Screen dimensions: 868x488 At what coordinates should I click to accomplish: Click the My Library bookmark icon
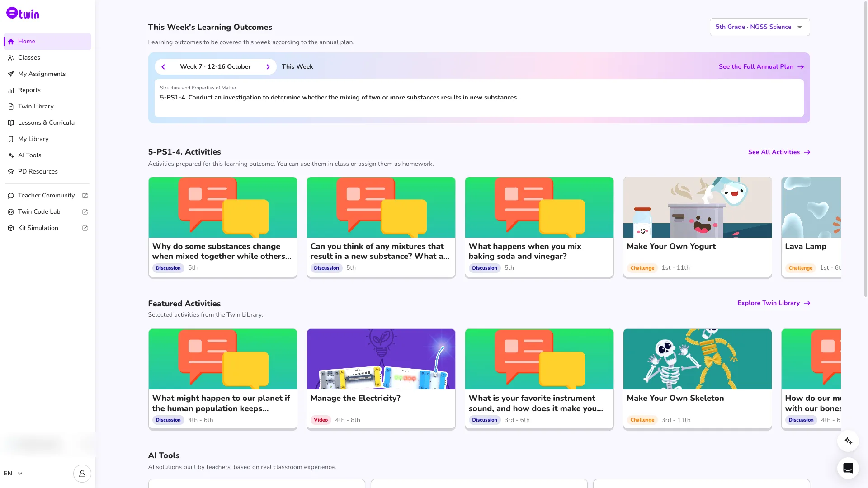click(x=11, y=139)
